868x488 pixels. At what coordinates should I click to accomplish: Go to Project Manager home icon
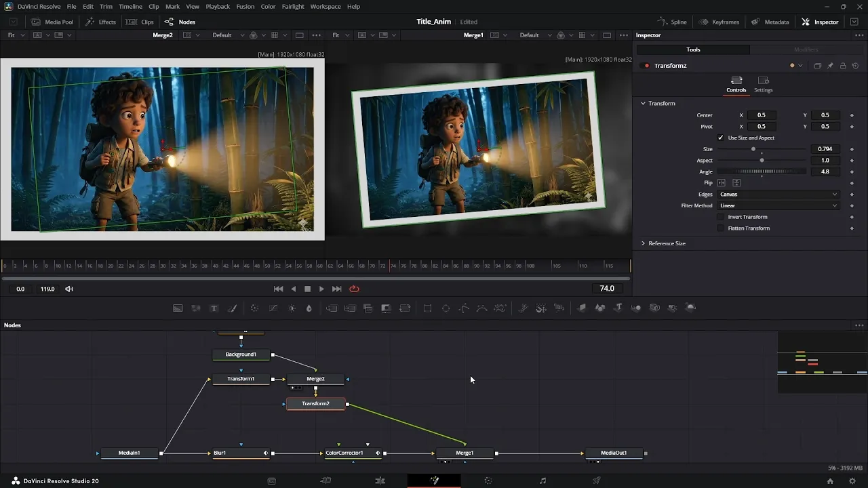(x=830, y=481)
